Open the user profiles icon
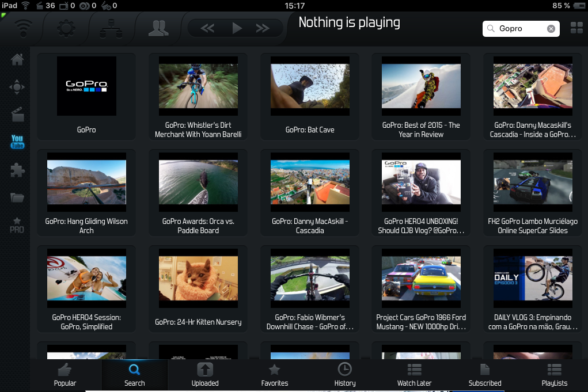 coord(158,28)
